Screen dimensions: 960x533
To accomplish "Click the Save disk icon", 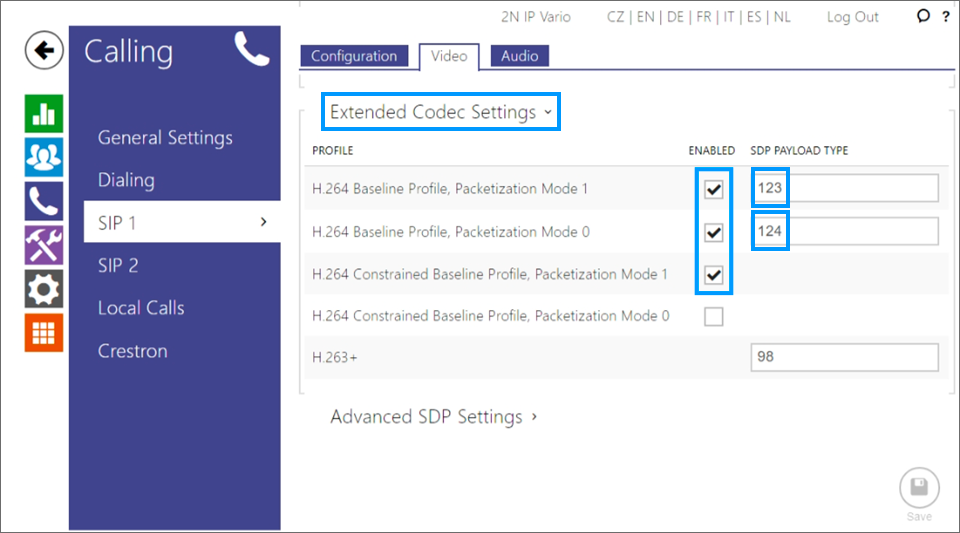I will pyautogui.click(x=919, y=488).
